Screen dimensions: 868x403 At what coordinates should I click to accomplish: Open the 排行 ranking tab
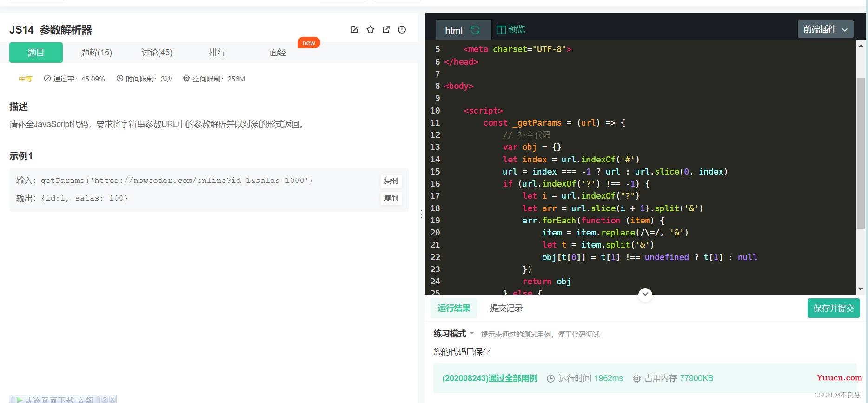click(217, 53)
